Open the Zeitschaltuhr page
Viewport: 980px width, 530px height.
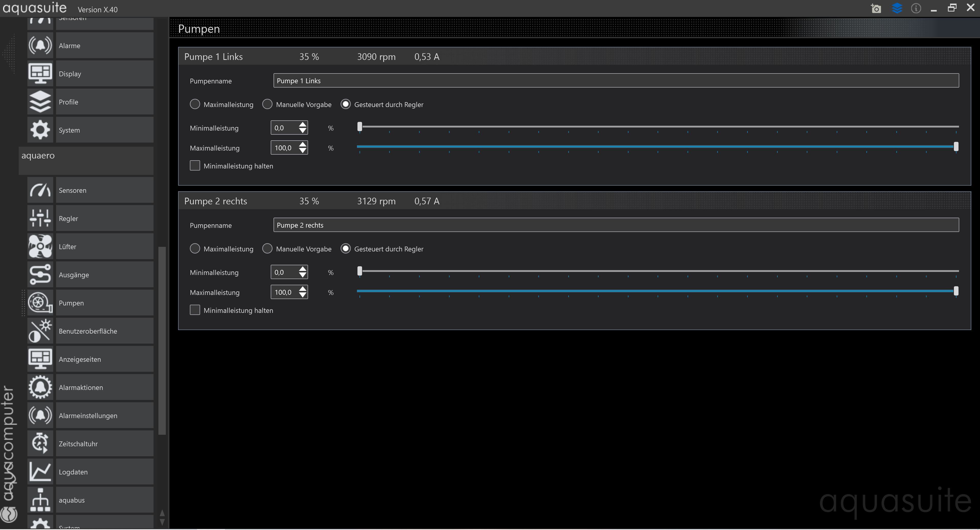105,443
